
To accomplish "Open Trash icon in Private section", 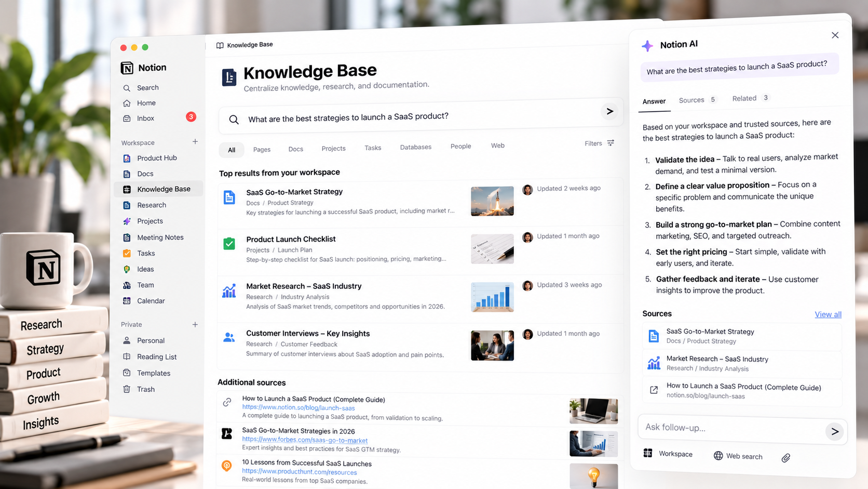I will pyautogui.click(x=127, y=389).
